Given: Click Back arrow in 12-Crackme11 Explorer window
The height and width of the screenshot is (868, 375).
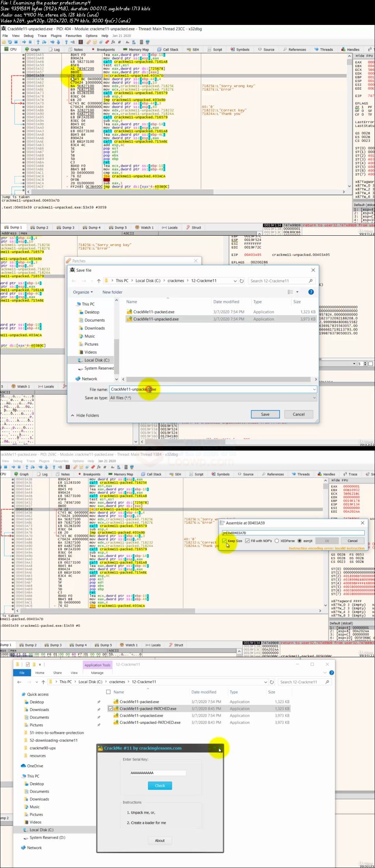Looking at the screenshot, I should 19,682.
